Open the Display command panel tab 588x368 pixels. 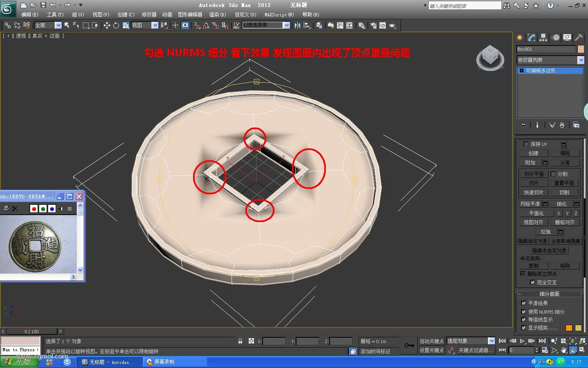pos(567,38)
